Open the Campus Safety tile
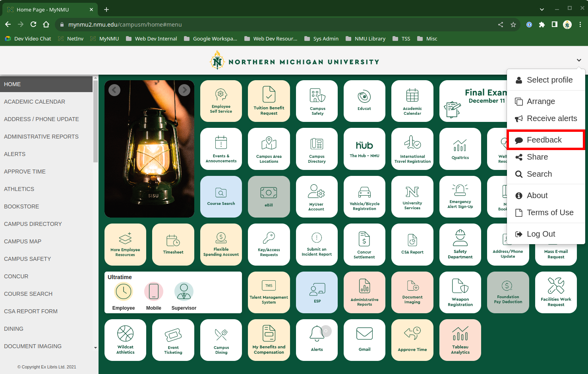588x374 pixels. pyautogui.click(x=317, y=101)
